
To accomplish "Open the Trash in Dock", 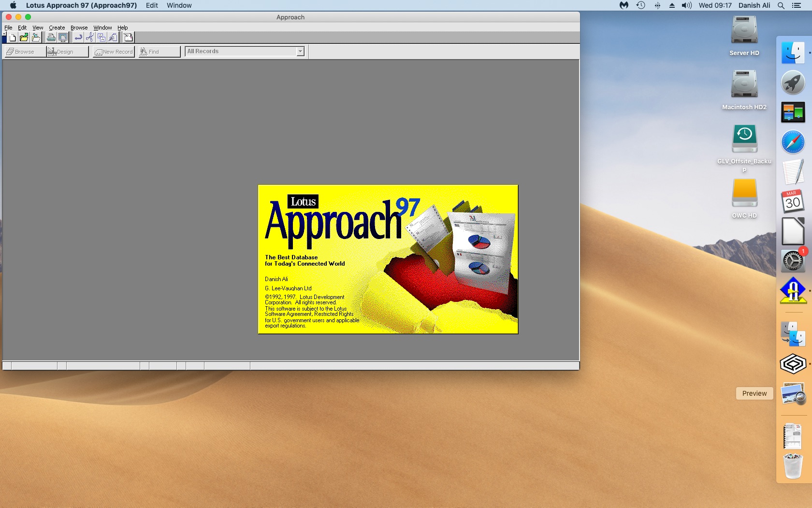I will 793,466.
